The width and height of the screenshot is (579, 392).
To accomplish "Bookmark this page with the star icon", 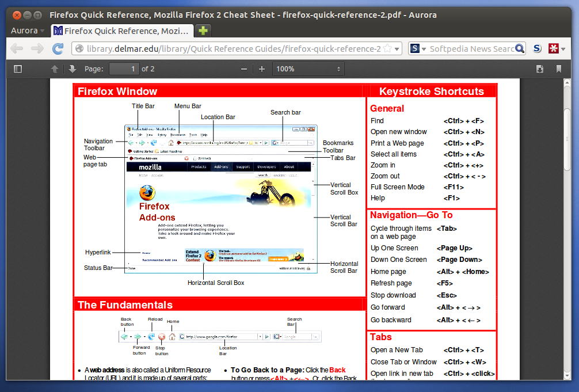I will (388, 49).
